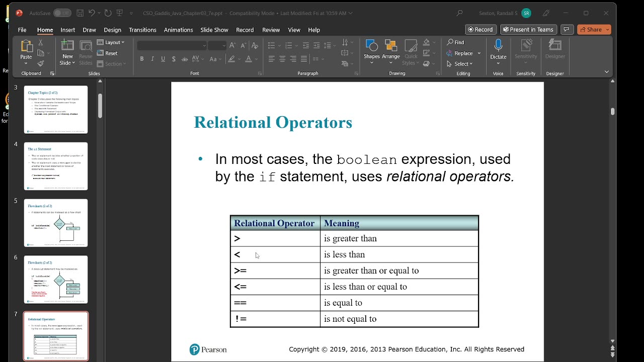Apply Text Shadow formatting
The height and width of the screenshot is (362, 644).
click(x=174, y=59)
